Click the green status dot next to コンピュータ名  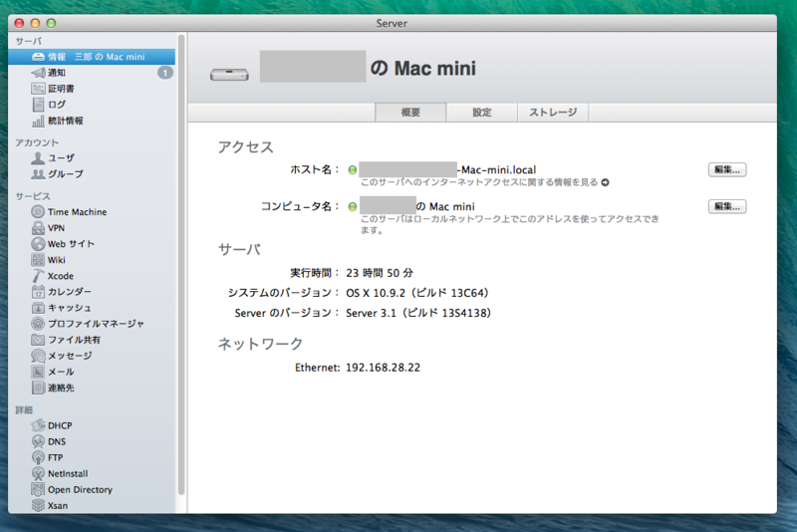353,206
